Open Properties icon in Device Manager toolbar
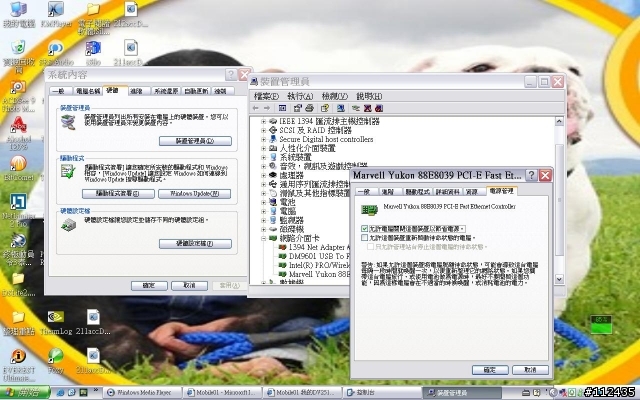The image size is (640, 400). [298, 108]
